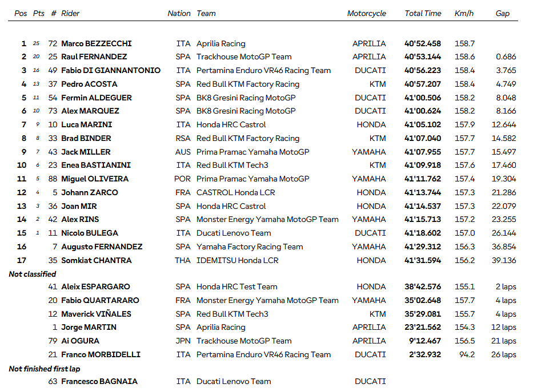
Task: Click the winning time 40'52.458
Action: coord(423,43)
